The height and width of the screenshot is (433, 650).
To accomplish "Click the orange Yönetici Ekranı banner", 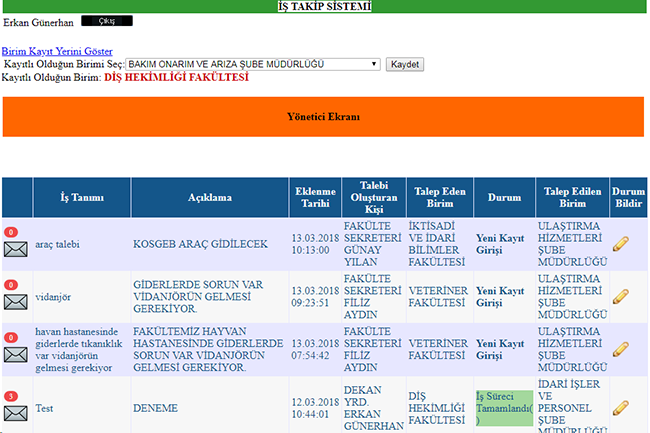I will pos(324,117).
